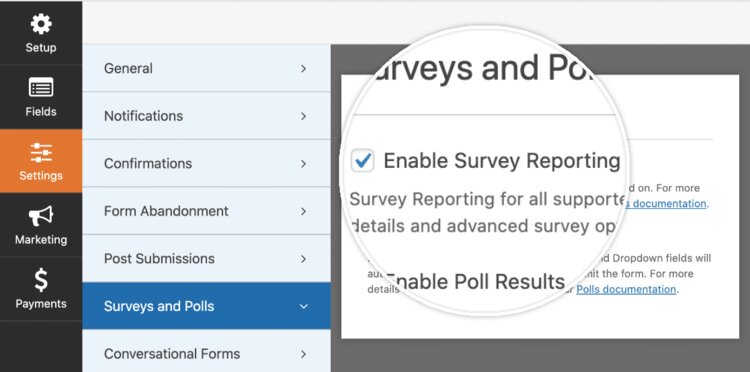Go to Form Abandonment settings
The image size is (750, 372).
[207, 211]
